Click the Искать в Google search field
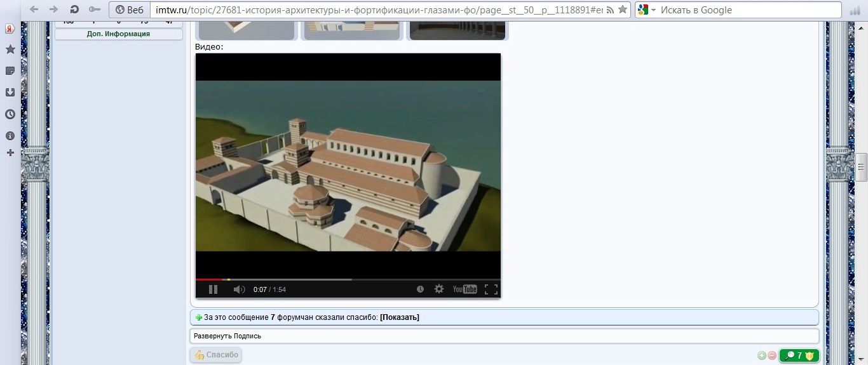Viewport: 868px width, 365px height. coord(749,10)
